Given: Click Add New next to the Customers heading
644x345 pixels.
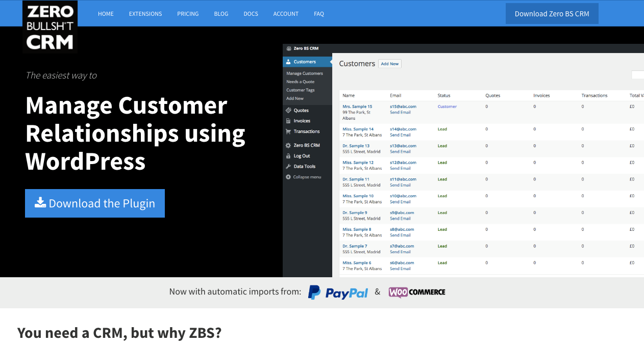Looking at the screenshot, I should pyautogui.click(x=389, y=63).
